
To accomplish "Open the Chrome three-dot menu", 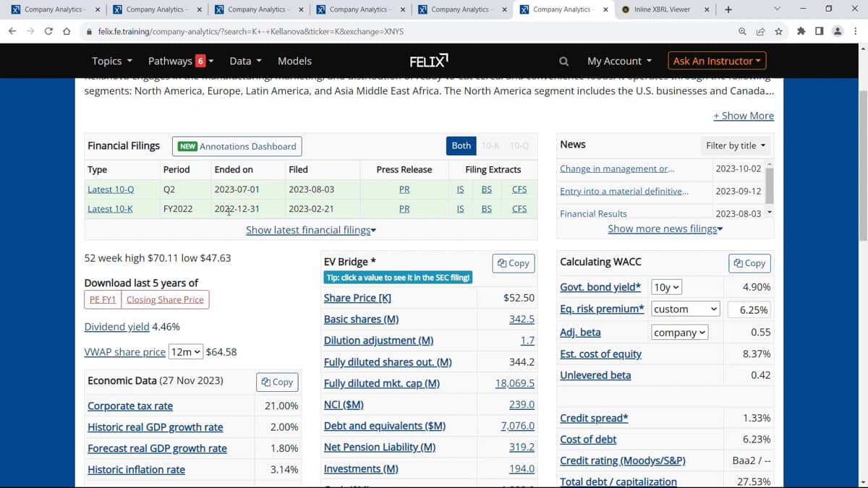I will pos(856,31).
